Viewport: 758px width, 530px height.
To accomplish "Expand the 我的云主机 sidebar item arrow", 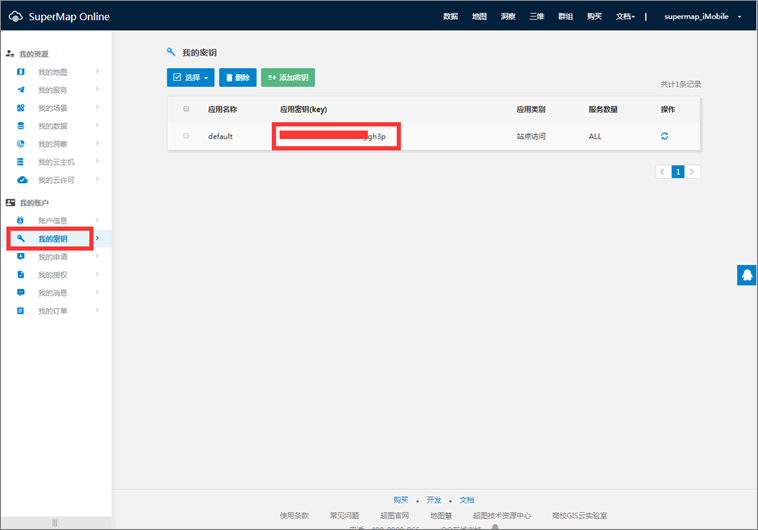I will [97, 162].
